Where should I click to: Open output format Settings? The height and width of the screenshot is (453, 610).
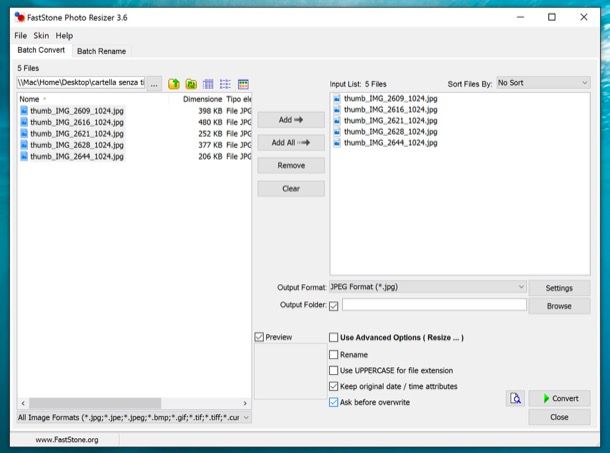pyautogui.click(x=559, y=288)
